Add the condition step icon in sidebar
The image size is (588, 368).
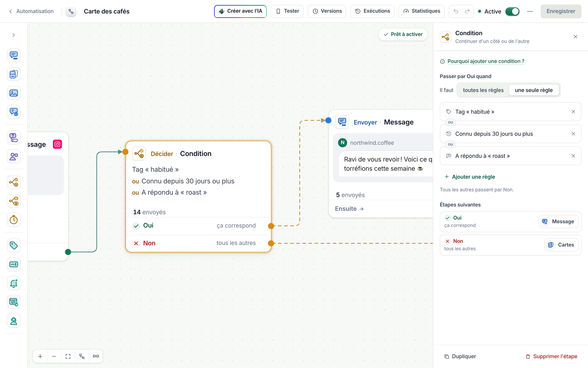pos(14,182)
